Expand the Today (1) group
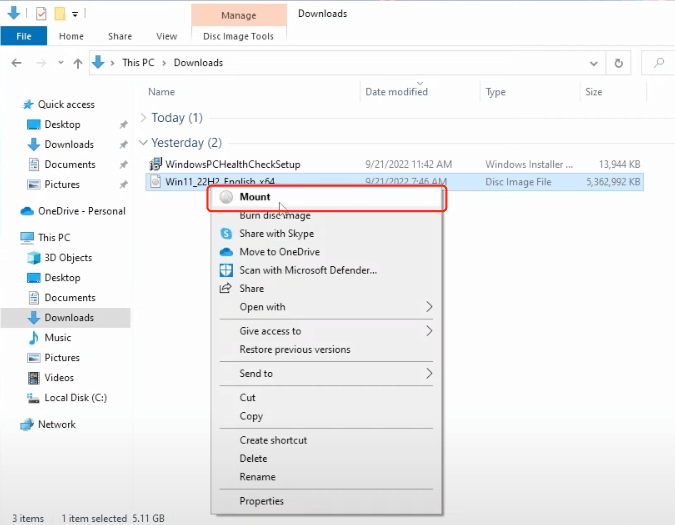The image size is (675, 525). (x=144, y=117)
